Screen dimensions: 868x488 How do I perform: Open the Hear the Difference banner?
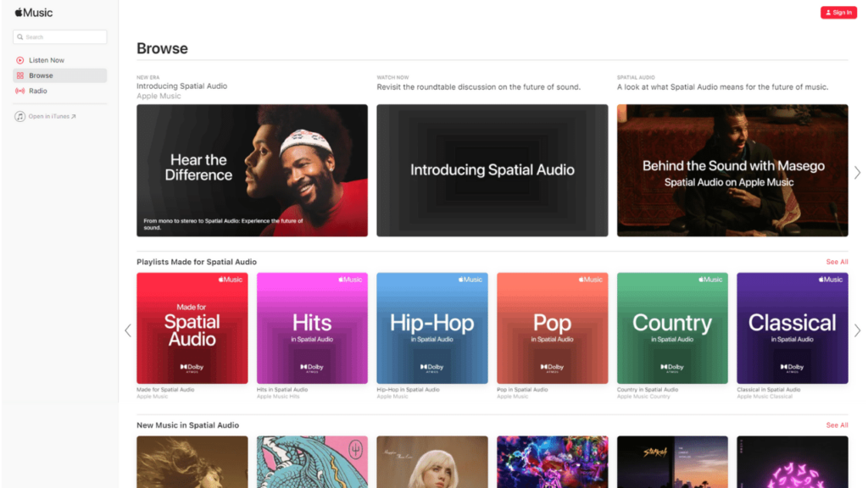tap(252, 170)
